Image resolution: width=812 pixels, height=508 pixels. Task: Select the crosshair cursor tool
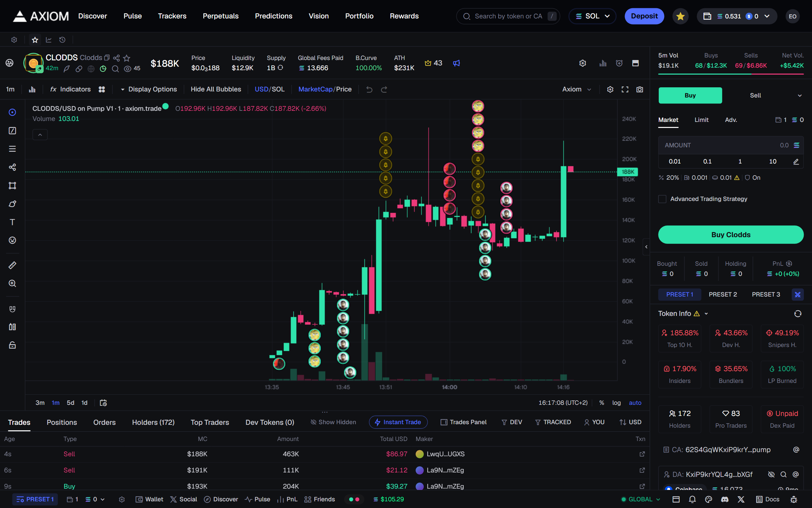pyautogui.click(x=12, y=112)
